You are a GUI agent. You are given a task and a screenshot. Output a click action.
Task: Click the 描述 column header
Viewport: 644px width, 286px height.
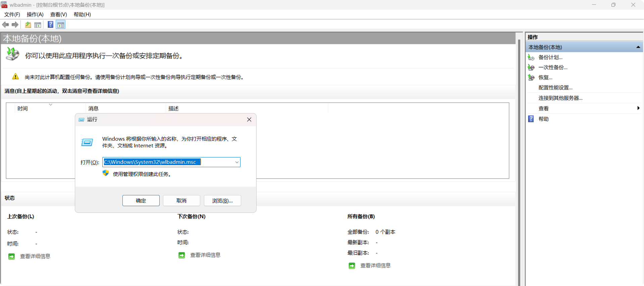[x=247, y=108]
